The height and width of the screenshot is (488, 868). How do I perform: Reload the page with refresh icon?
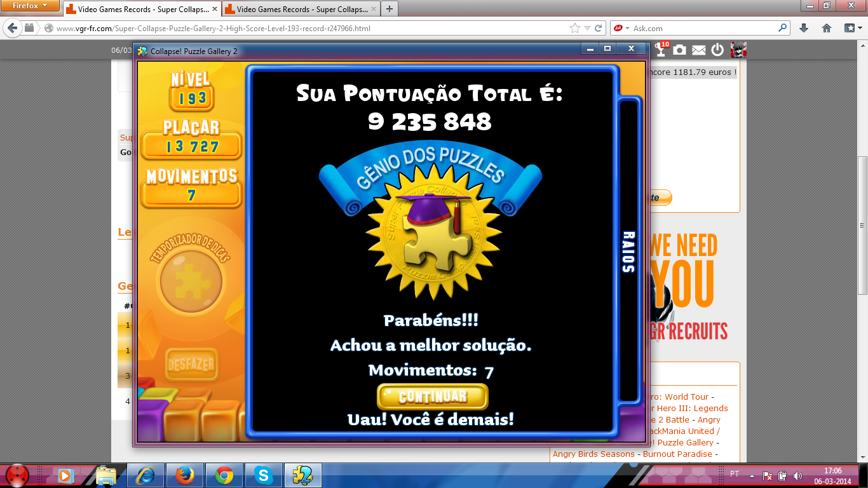[598, 28]
